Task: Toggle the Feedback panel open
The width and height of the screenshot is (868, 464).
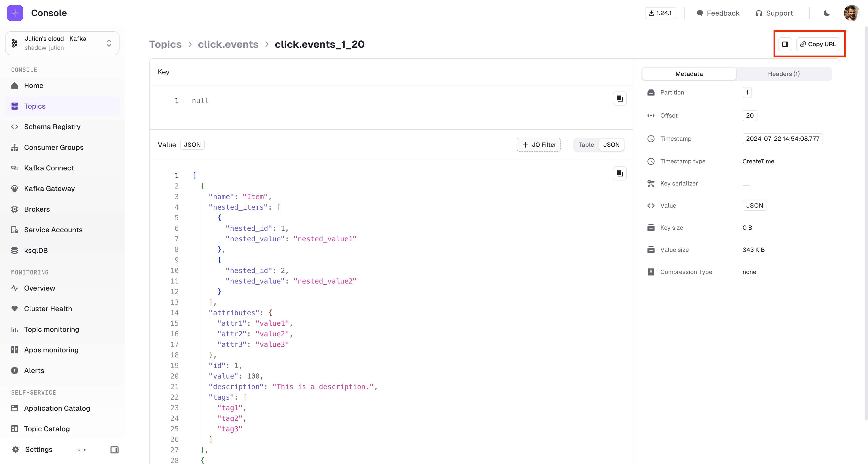Action: 718,13
